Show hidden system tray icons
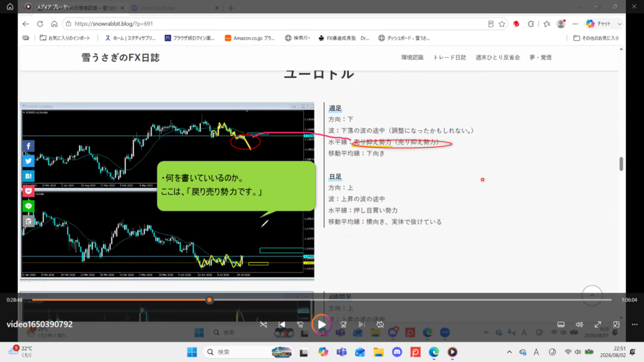Viewport: 644px width, 362px height. click(509, 352)
